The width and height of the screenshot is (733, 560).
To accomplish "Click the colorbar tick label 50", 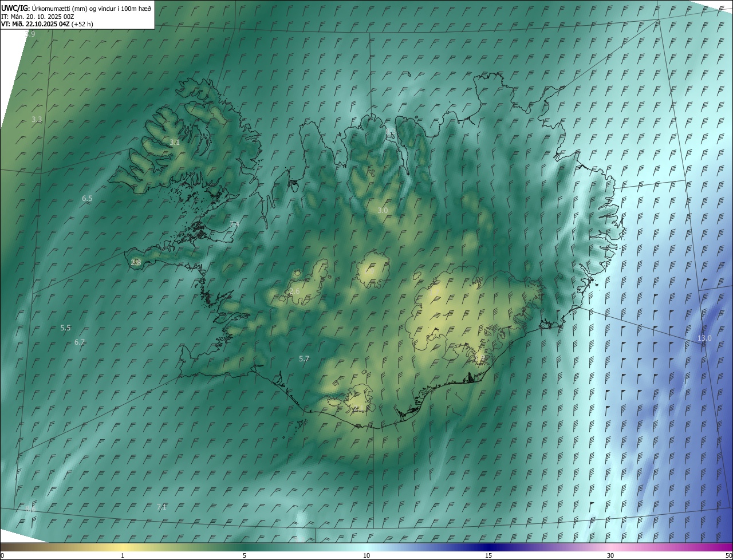I will pyautogui.click(x=728, y=556).
